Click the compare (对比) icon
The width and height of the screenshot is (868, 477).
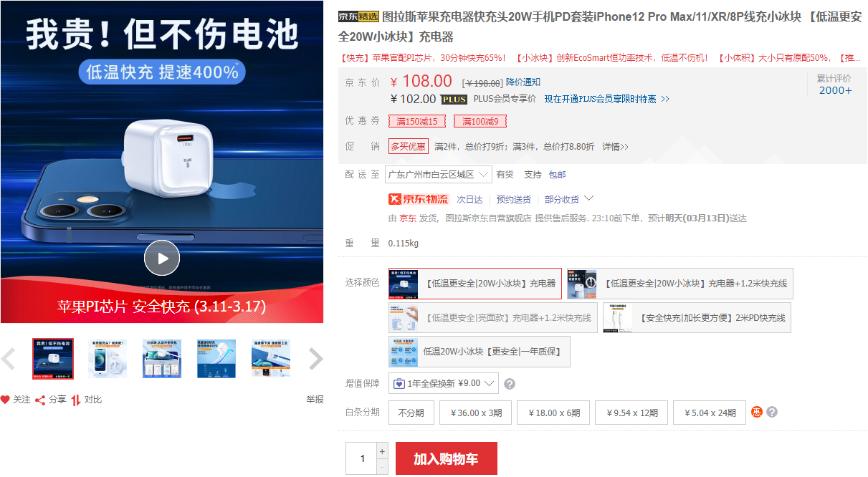coord(75,400)
